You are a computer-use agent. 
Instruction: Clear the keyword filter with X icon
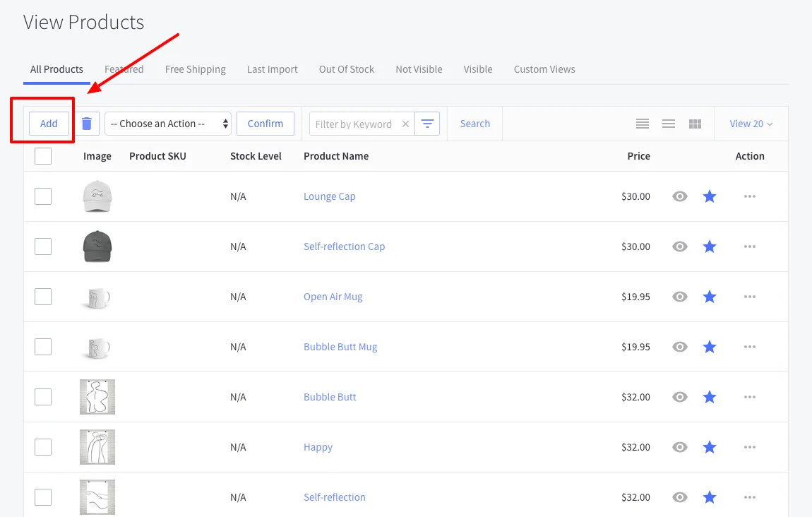coord(405,124)
